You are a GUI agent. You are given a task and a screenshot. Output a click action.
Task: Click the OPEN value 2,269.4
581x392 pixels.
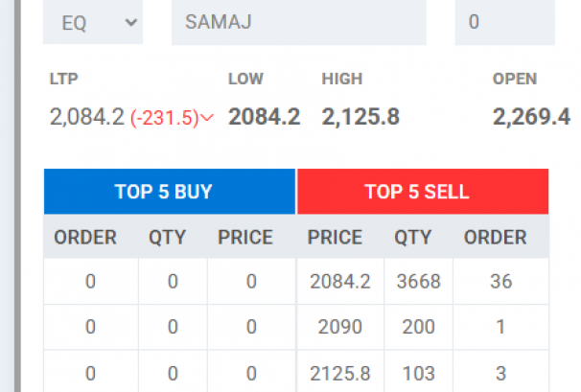531,118
